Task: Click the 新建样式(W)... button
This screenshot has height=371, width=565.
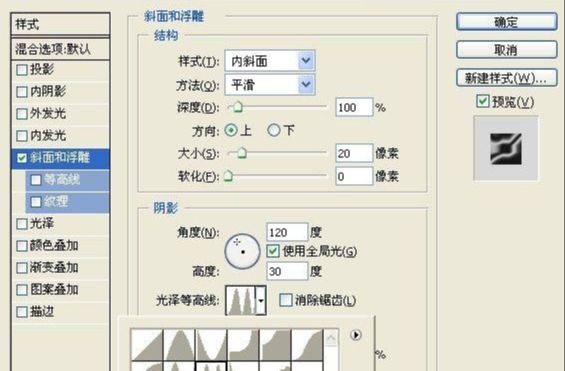Action: [507, 78]
